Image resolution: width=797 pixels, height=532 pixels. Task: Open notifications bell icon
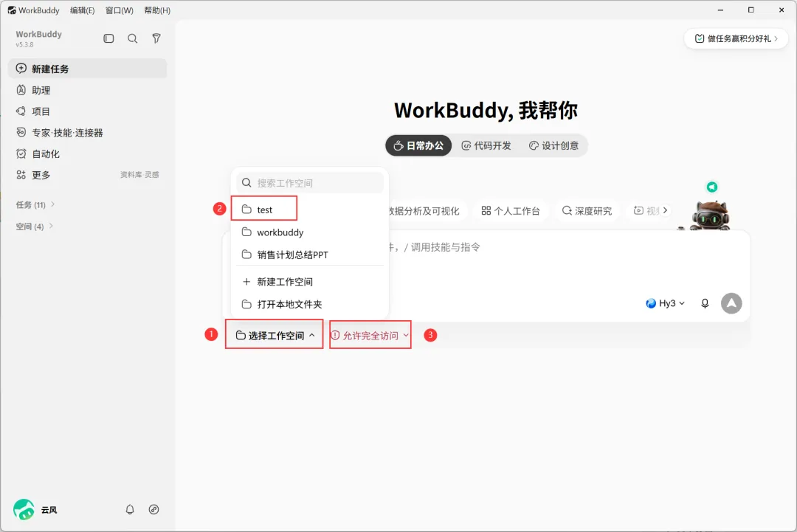pyautogui.click(x=130, y=509)
